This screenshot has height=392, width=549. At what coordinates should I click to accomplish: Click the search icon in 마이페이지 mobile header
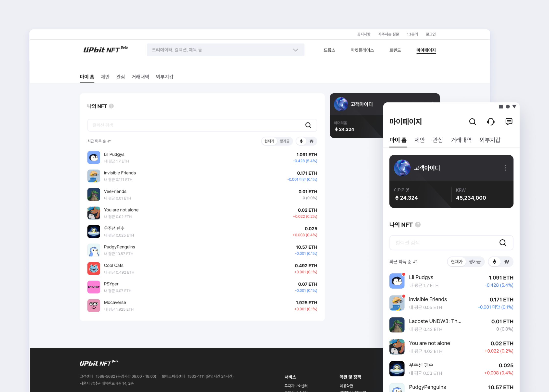(x=473, y=122)
